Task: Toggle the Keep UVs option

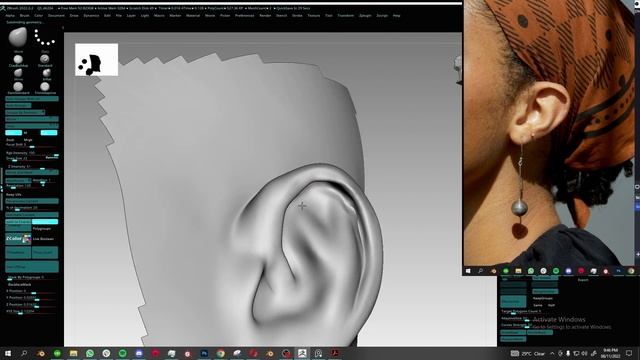Action: click(13, 195)
